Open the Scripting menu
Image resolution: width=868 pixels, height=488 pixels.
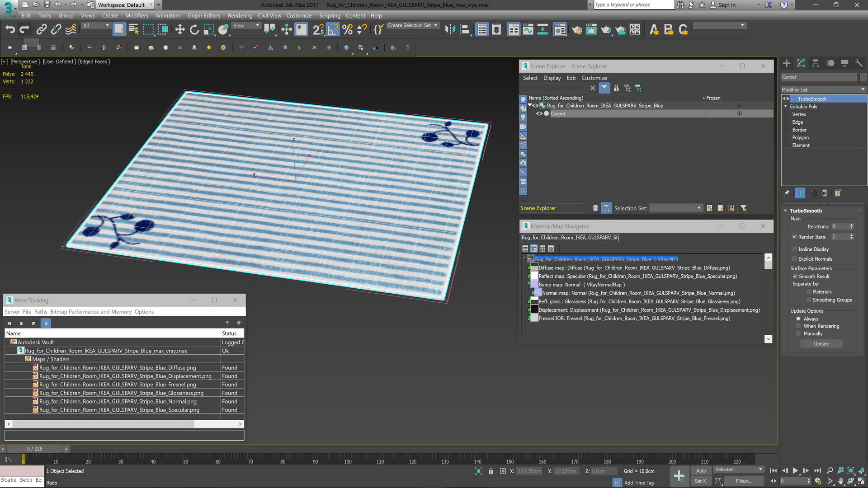pyautogui.click(x=330, y=15)
